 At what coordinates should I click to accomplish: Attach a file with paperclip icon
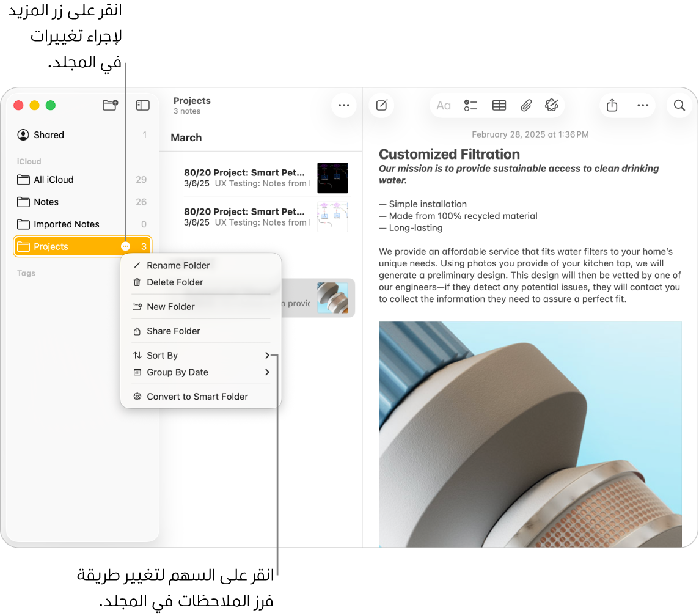(x=526, y=106)
